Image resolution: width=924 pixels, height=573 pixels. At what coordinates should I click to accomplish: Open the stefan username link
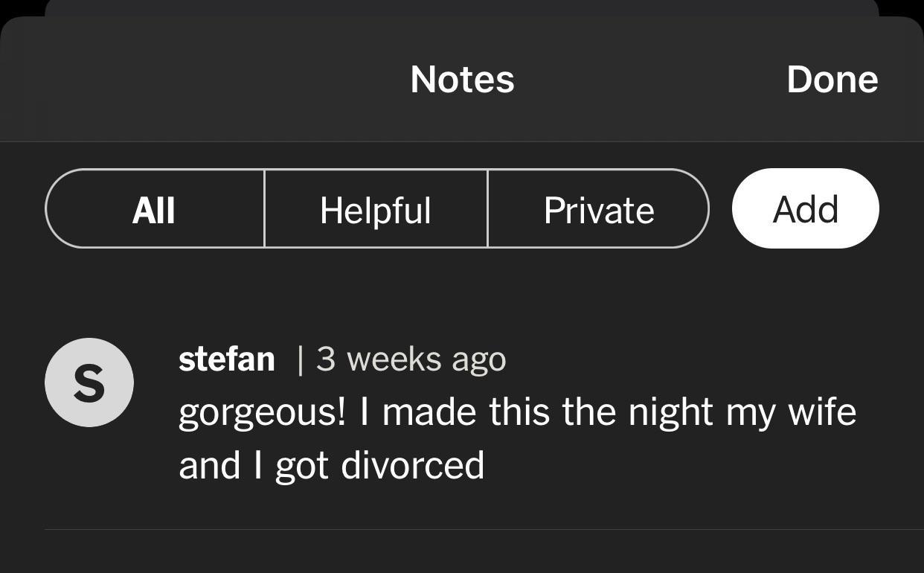(227, 359)
